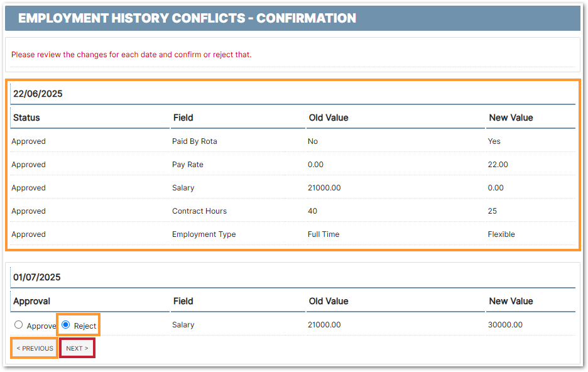This screenshot has width=588, height=372.
Task: Click the Full Time old value
Action: (324, 234)
